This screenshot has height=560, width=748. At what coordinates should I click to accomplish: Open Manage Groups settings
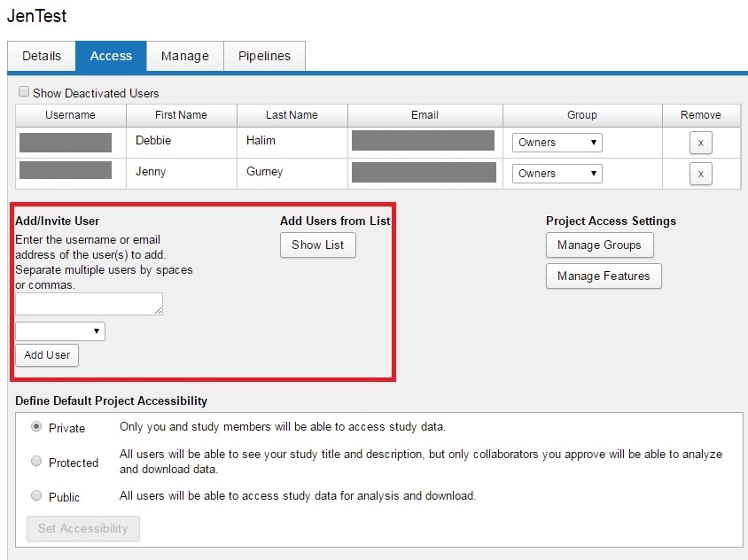(599, 245)
